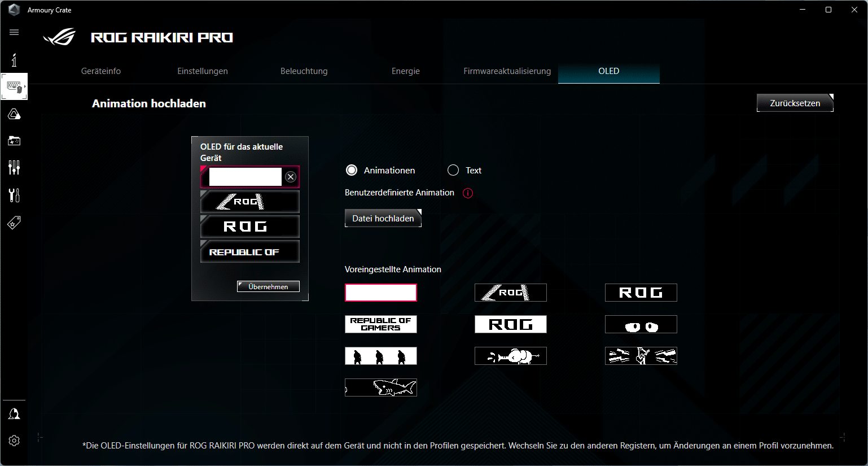
Task: Click the info icon beside Benutzerdefinierte Animation
Action: click(467, 193)
